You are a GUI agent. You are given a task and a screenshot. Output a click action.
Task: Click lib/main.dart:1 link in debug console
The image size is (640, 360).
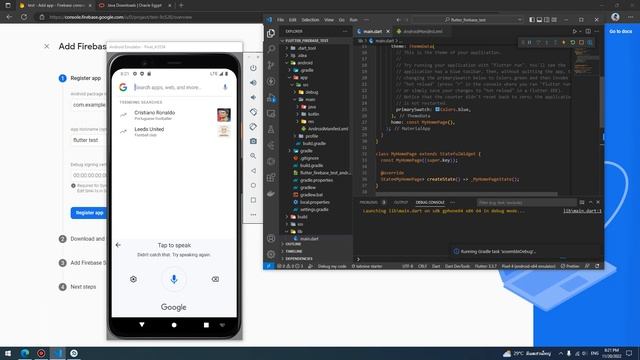pos(582,211)
